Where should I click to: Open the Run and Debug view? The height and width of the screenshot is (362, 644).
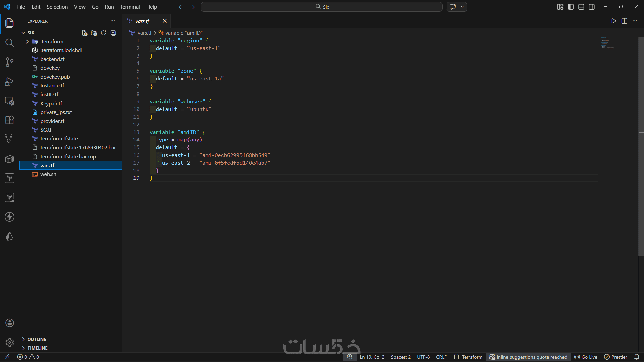tap(9, 81)
